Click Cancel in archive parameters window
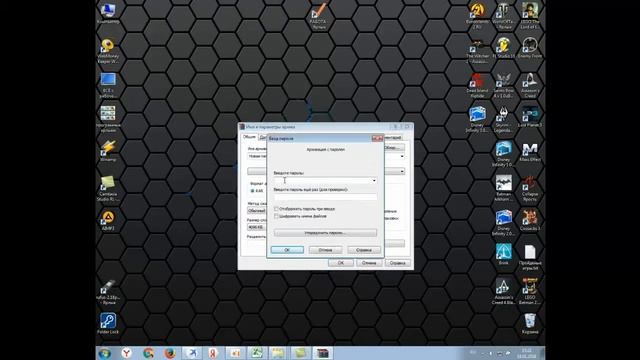The width and height of the screenshot is (640, 360). pyautogui.click(x=369, y=263)
